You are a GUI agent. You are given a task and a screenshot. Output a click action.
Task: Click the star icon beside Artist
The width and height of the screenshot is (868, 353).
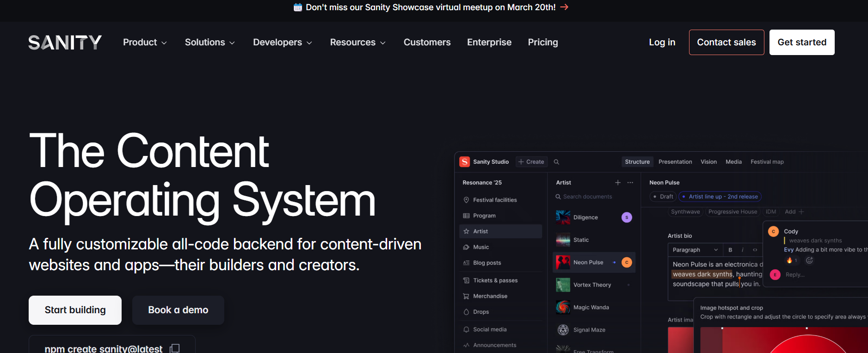point(466,231)
